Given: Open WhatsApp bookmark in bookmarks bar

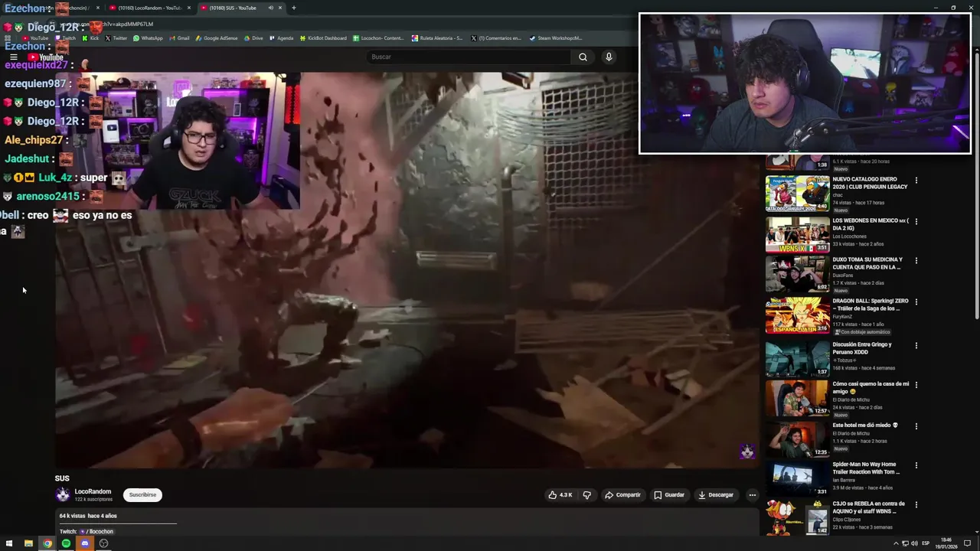Looking at the screenshot, I should 148,38.
